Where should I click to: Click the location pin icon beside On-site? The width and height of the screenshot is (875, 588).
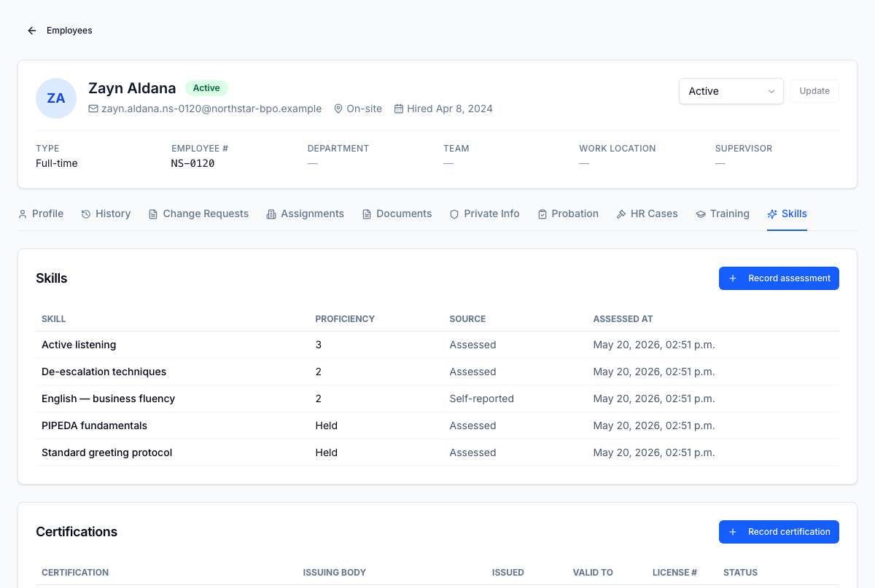(338, 109)
